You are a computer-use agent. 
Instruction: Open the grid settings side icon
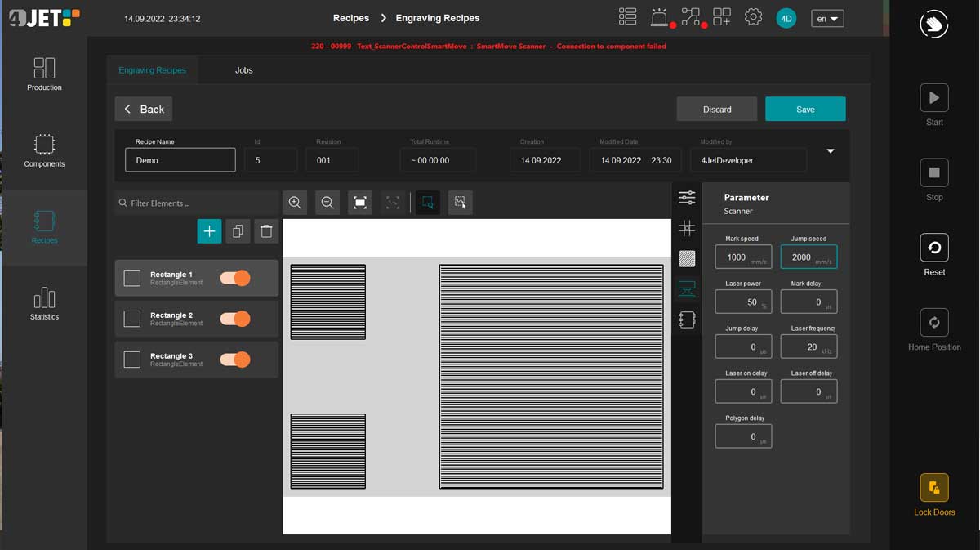pos(687,228)
